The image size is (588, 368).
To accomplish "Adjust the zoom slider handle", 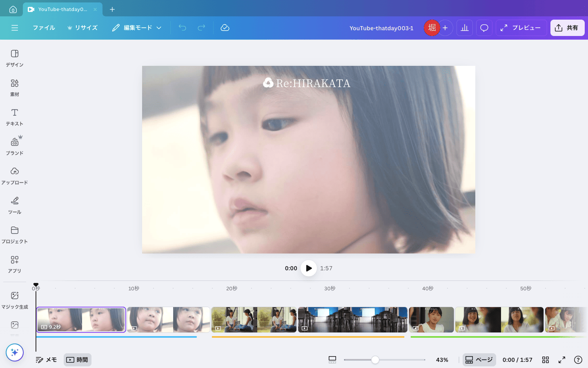I will coord(375,360).
